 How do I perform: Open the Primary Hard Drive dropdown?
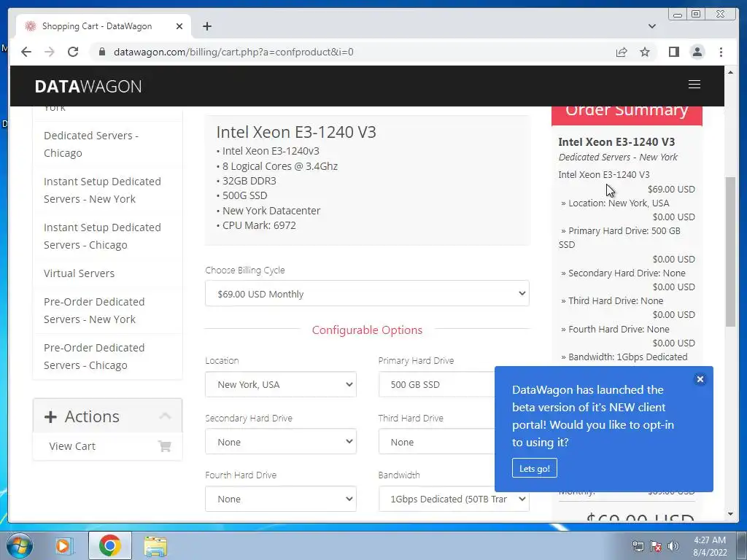(436, 384)
